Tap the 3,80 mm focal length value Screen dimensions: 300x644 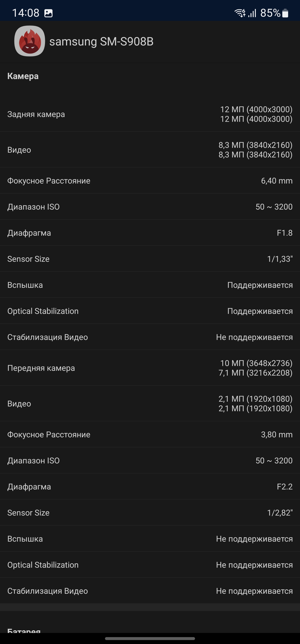click(276, 435)
